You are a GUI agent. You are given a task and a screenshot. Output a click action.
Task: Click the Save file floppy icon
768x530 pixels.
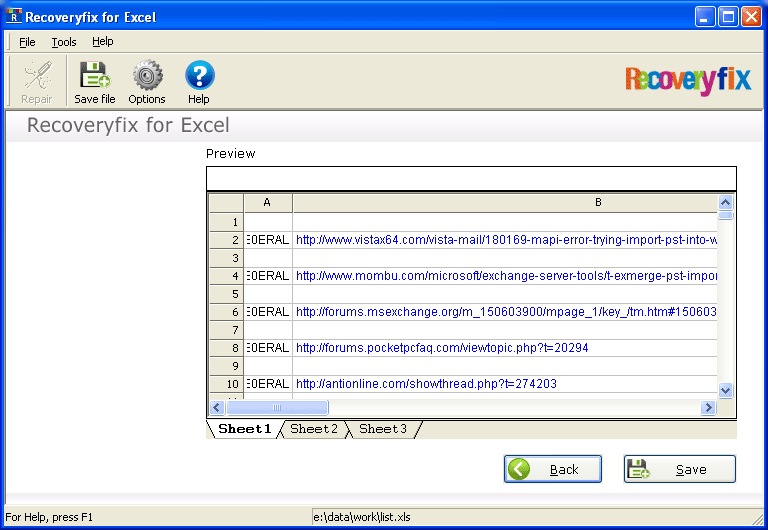(x=95, y=74)
